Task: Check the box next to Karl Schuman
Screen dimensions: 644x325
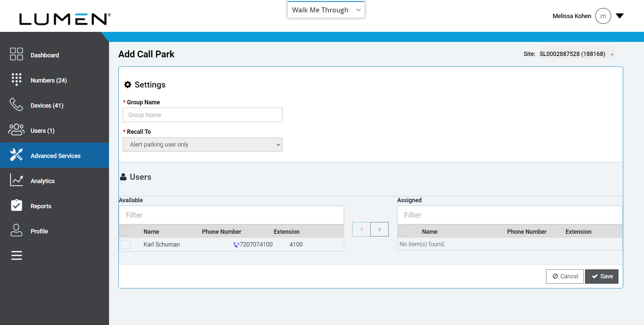Action: point(126,245)
